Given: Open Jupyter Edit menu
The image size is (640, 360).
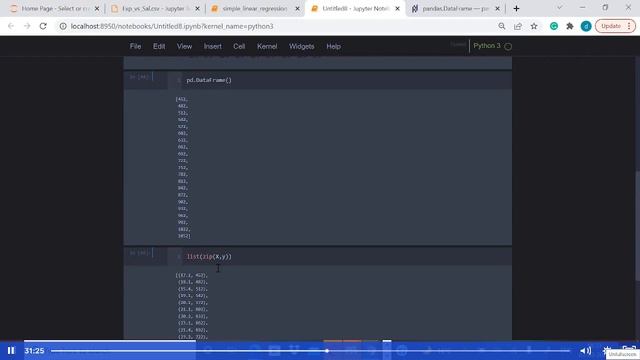Looking at the screenshot, I should coord(159,47).
